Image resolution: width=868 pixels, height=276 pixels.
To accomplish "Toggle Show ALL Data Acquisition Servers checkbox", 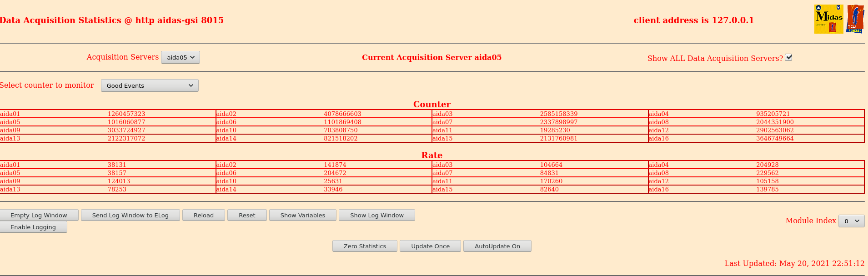I will point(788,57).
